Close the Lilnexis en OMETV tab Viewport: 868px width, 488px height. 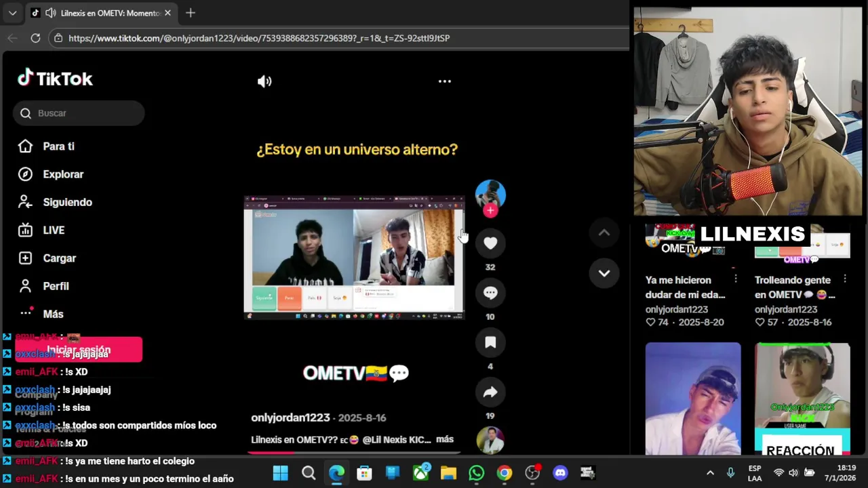point(167,13)
